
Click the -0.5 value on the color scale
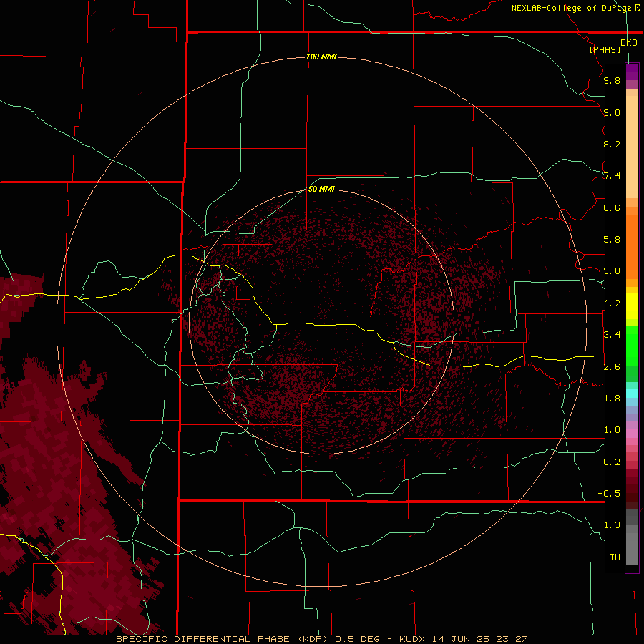(609, 494)
